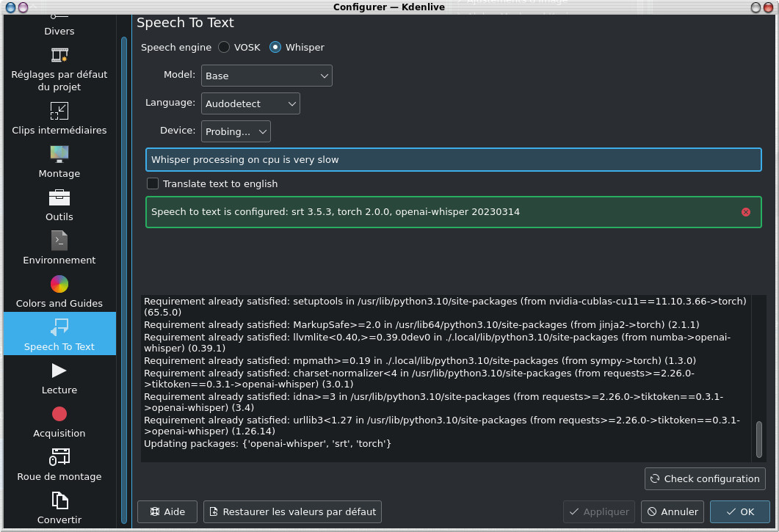Viewport: 779px width, 532px height.
Task: Click the log line mentioning mpmath
Action: click(x=420, y=360)
